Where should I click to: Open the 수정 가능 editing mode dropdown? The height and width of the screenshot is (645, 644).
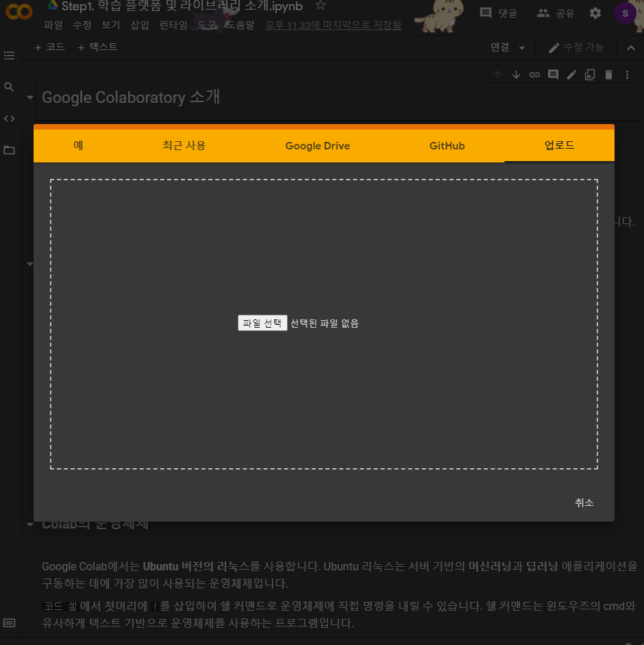tap(576, 47)
